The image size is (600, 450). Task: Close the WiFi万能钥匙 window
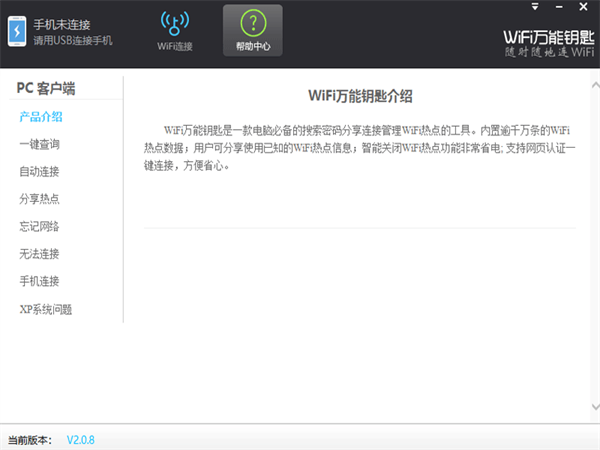pos(583,7)
